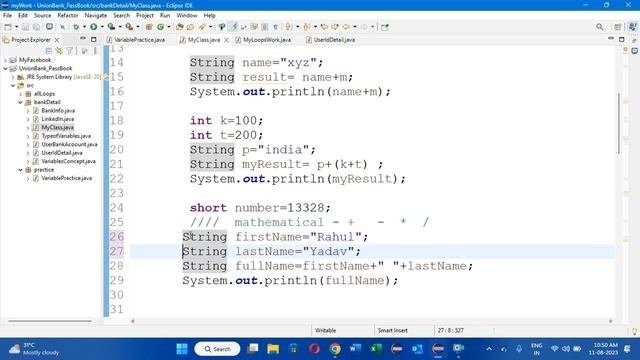Screen dimensions: 640x360
Task: Close the MyClass.java editor tab
Action: tap(226, 40)
